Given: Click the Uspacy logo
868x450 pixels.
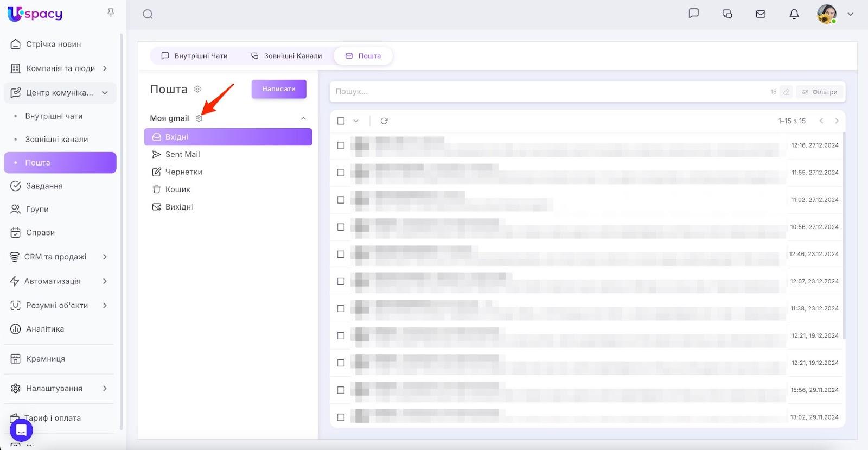Looking at the screenshot, I should (35, 14).
